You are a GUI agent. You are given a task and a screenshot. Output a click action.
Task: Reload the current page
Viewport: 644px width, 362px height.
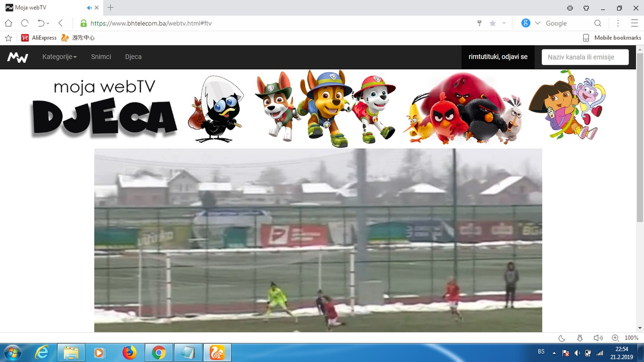coord(25,23)
